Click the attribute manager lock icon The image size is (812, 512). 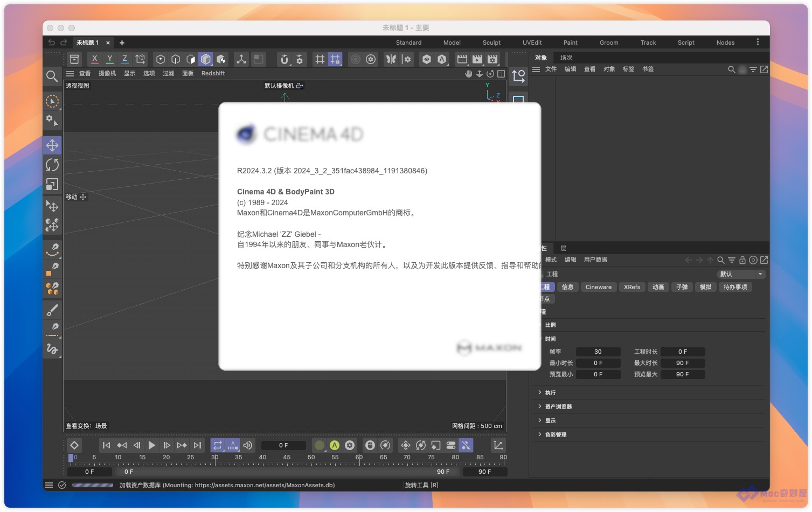(x=742, y=260)
